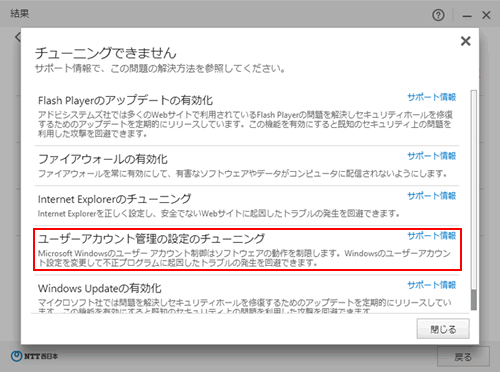Open サポート情報 for Flash Player update
Viewport: 500px width, 372px height.
pos(431,97)
